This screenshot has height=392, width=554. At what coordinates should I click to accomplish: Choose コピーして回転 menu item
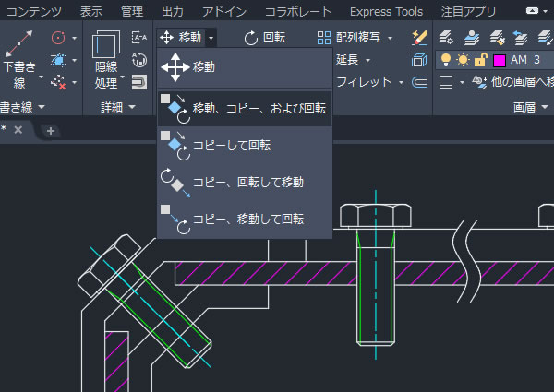pyautogui.click(x=245, y=146)
